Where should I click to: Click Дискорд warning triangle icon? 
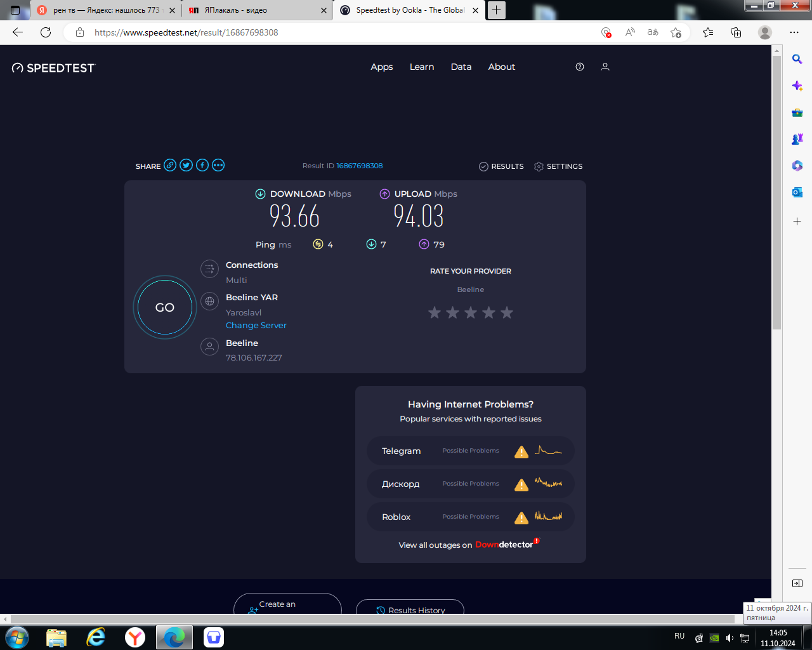521,485
